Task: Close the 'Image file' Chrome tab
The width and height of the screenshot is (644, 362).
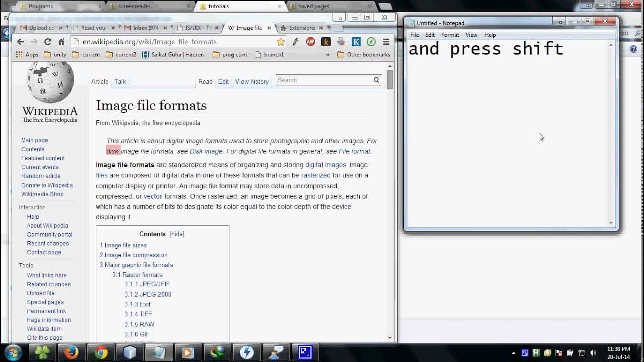Action: 269,28
